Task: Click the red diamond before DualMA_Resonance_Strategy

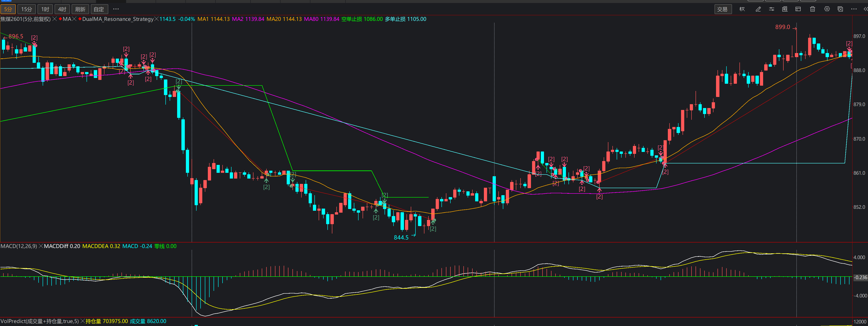Action: [80, 19]
